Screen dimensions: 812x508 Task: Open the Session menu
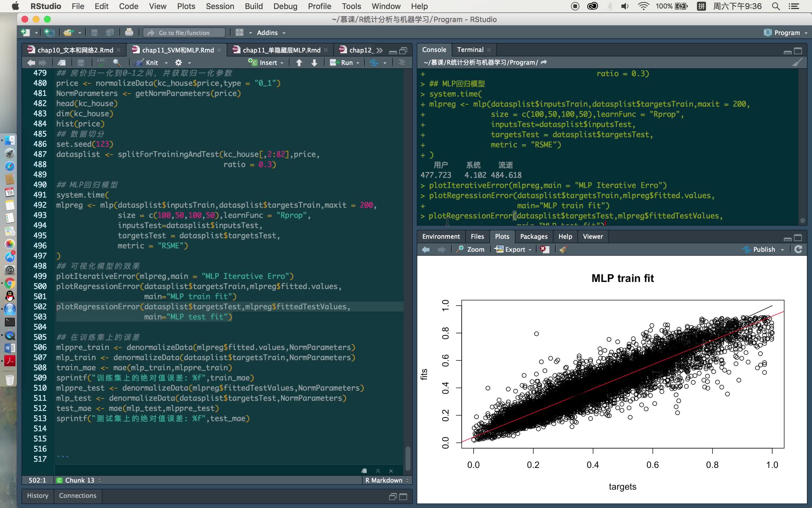tap(220, 6)
